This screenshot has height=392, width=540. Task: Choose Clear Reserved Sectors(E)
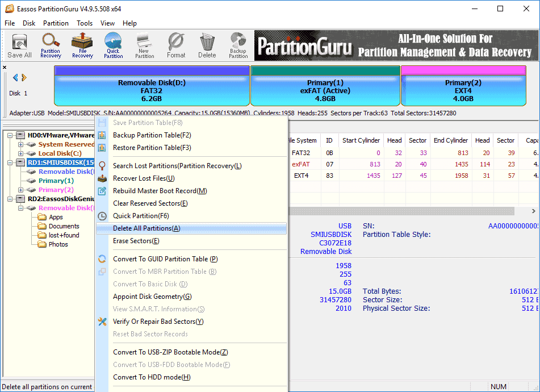point(191,203)
